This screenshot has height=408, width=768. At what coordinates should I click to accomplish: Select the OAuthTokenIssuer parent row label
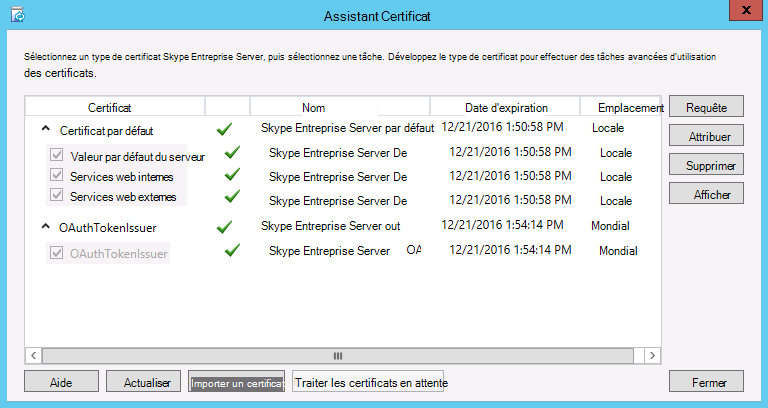[108, 228]
